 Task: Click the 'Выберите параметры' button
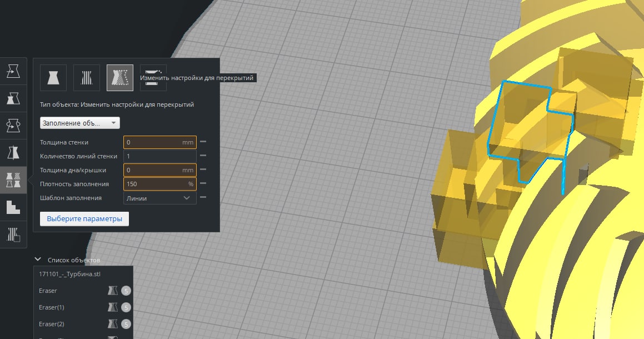coord(84,218)
